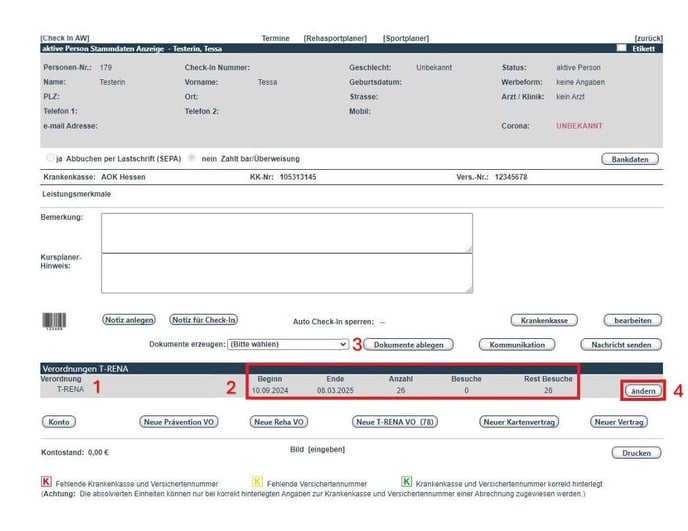Open the Termine menu link

(275, 38)
